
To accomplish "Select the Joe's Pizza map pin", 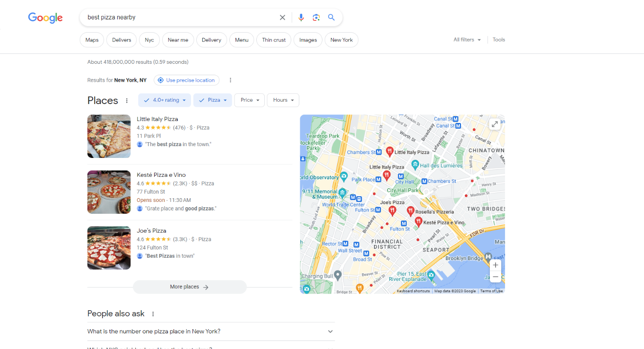I will click(x=392, y=211).
